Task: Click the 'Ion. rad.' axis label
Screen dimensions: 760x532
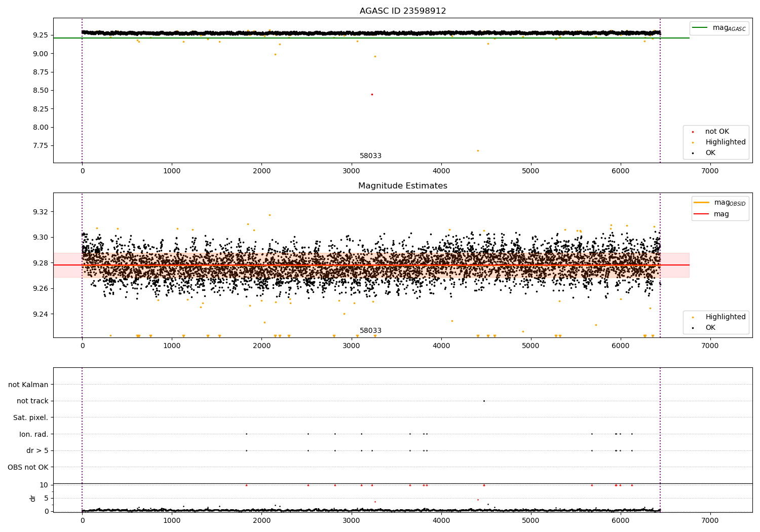Action: [34, 434]
